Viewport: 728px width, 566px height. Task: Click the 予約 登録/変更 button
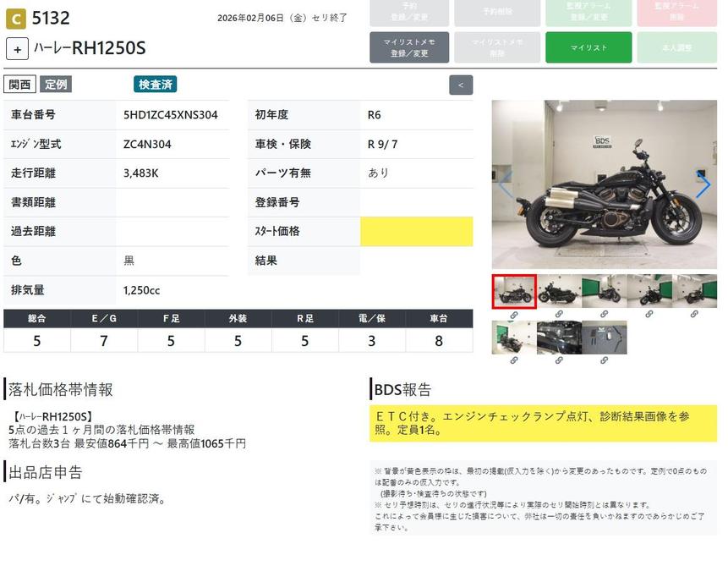pyautogui.click(x=409, y=12)
